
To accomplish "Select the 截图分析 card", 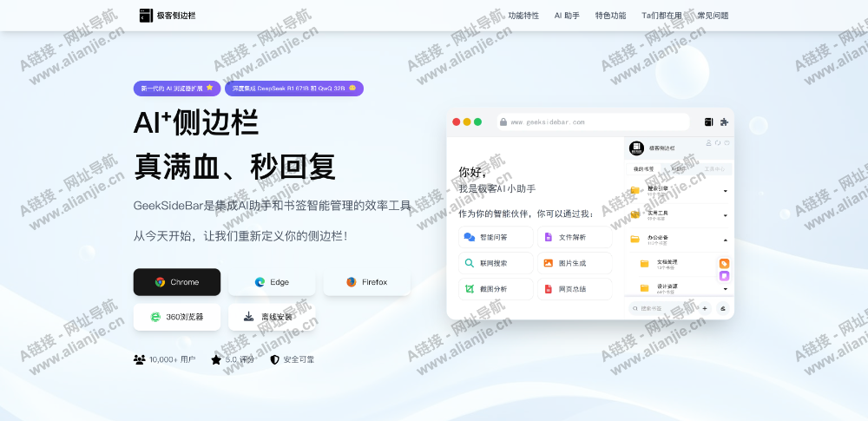I will (496, 289).
